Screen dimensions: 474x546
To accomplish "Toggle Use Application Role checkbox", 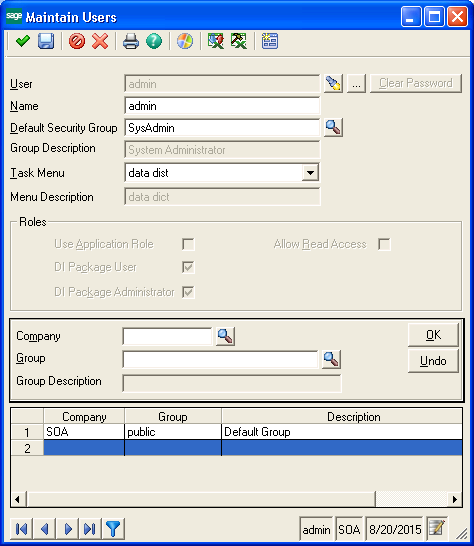I will pyautogui.click(x=188, y=244).
